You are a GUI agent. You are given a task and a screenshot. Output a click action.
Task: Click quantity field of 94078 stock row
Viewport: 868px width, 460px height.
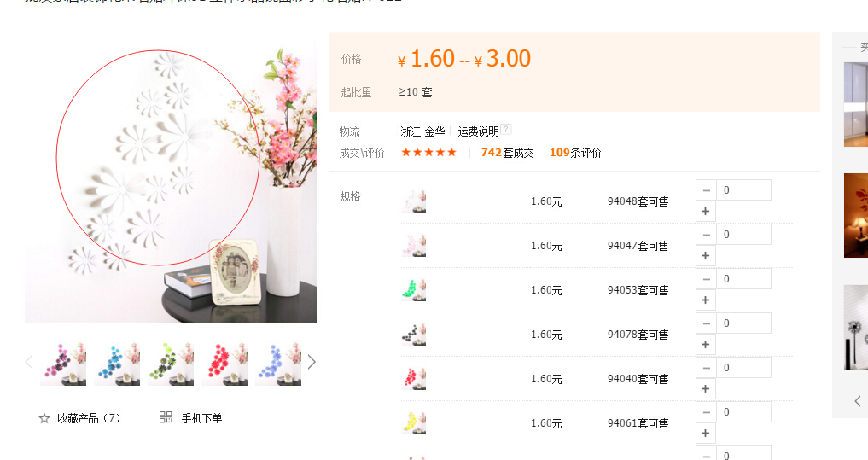tap(743, 323)
